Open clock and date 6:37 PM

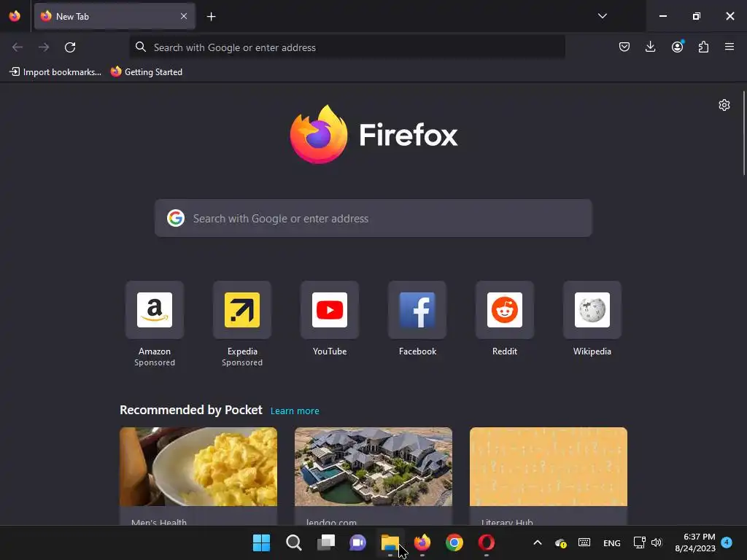(695, 542)
